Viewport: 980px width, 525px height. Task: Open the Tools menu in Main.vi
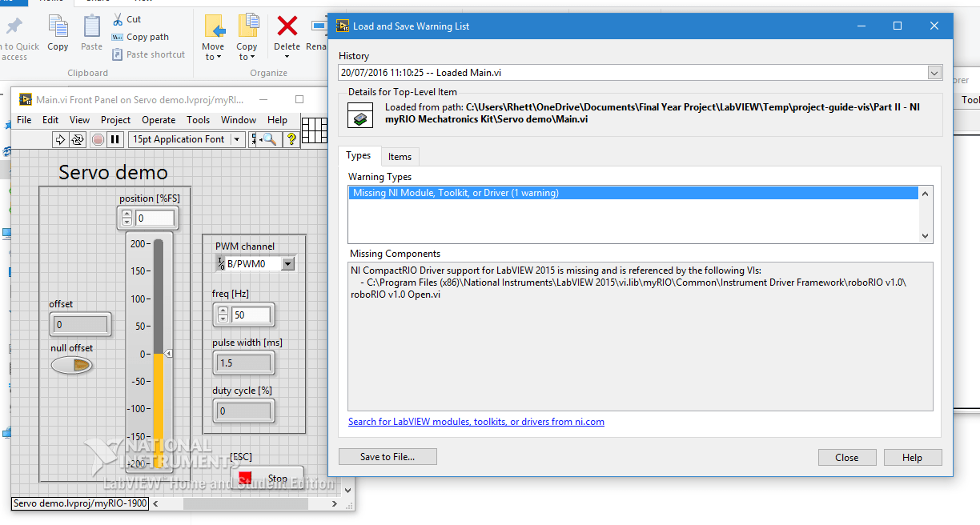coord(198,120)
